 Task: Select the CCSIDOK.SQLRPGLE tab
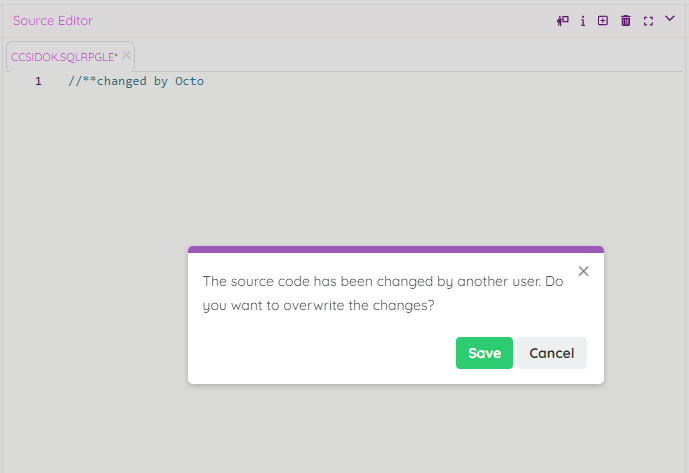(64, 57)
